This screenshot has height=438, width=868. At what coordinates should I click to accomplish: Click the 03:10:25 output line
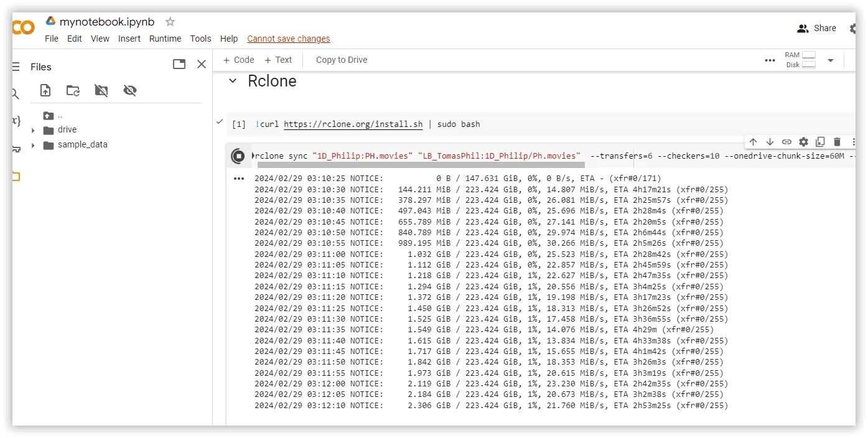[x=458, y=179]
